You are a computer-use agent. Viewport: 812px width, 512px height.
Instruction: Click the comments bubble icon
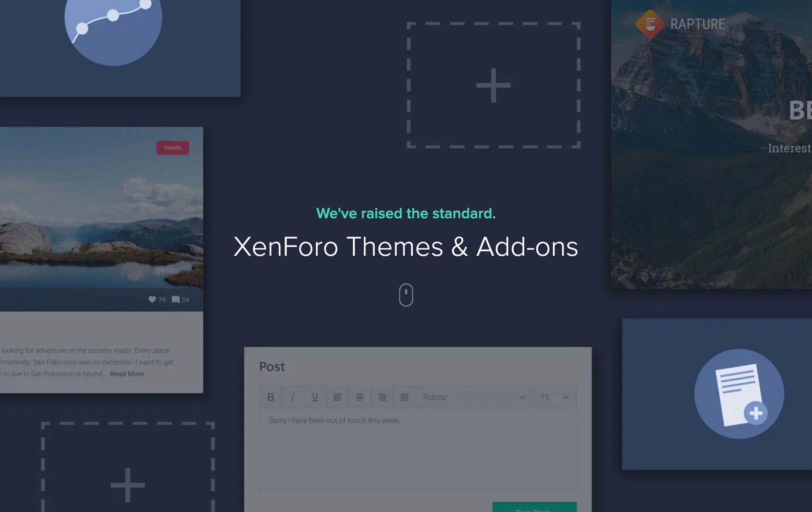point(176,299)
